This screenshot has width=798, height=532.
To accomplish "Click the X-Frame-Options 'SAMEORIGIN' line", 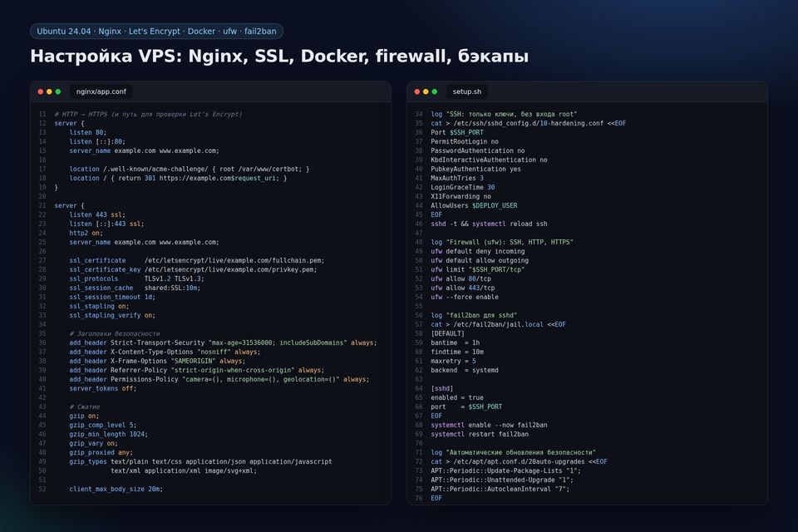I will pyautogui.click(x=157, y=362).
